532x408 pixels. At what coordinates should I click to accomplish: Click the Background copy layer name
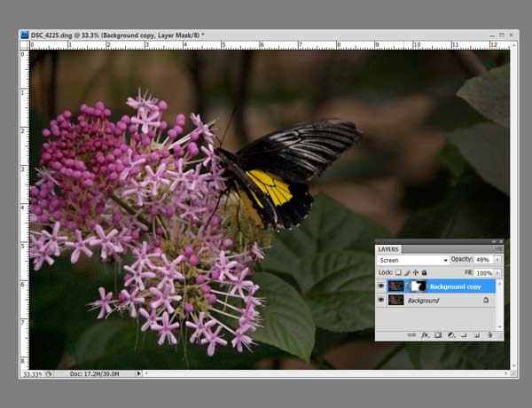pyautogui.click(x=456, y=287)
